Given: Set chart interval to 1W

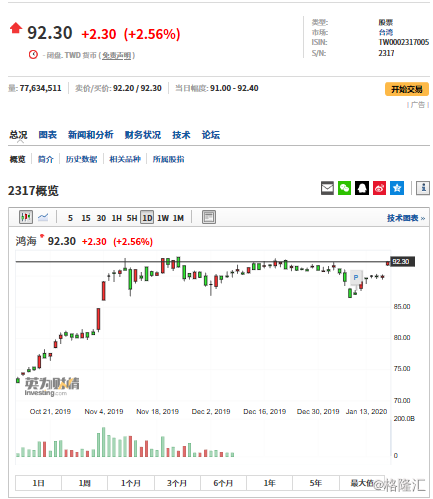Looking at the screenshot, I should tap(163, 218).
